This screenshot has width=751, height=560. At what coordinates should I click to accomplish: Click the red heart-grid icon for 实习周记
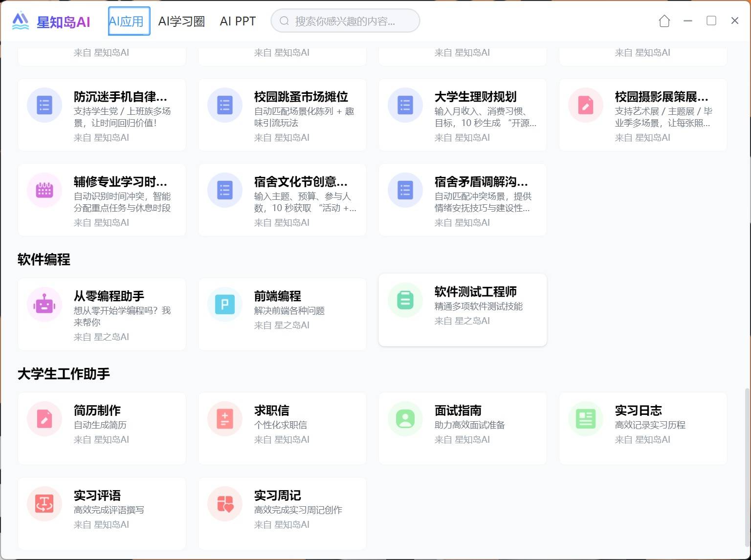(225, 504)
